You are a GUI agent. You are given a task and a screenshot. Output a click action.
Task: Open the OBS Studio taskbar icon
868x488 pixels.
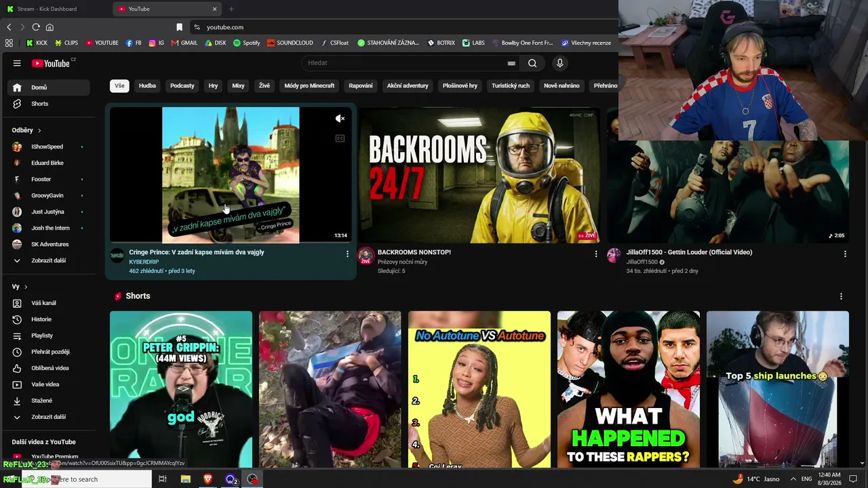pyautogui.click(x=253, y=479)
